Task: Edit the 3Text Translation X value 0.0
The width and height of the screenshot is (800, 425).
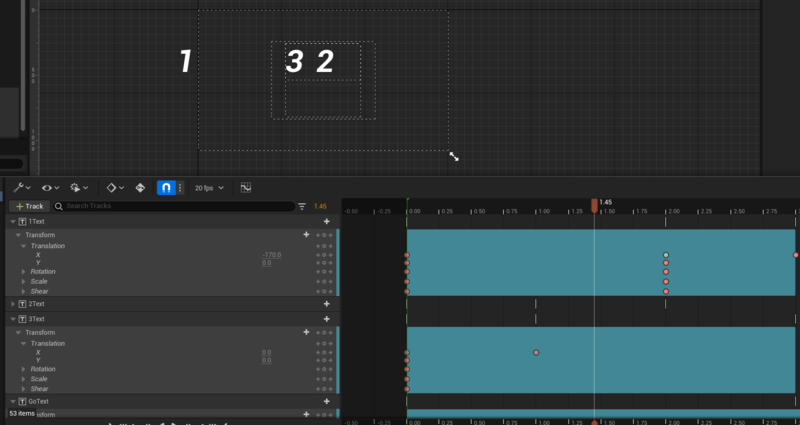Action: click(267, 352)
